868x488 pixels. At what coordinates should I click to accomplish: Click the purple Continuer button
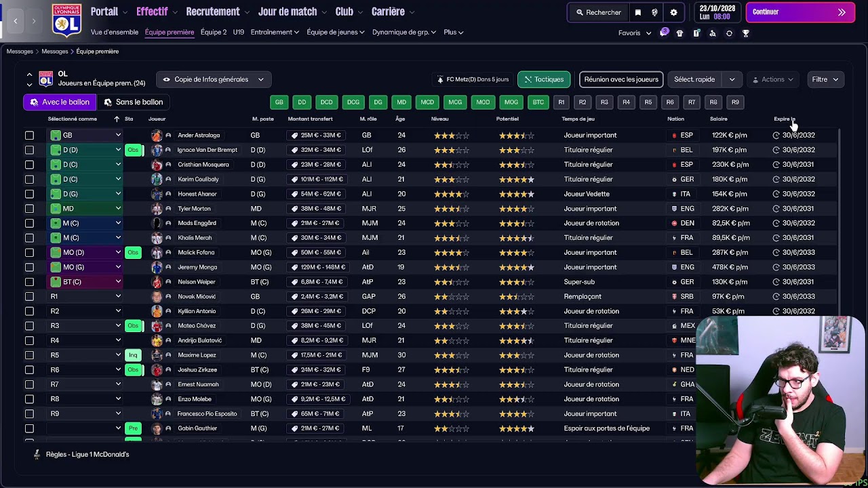[801, 12]
